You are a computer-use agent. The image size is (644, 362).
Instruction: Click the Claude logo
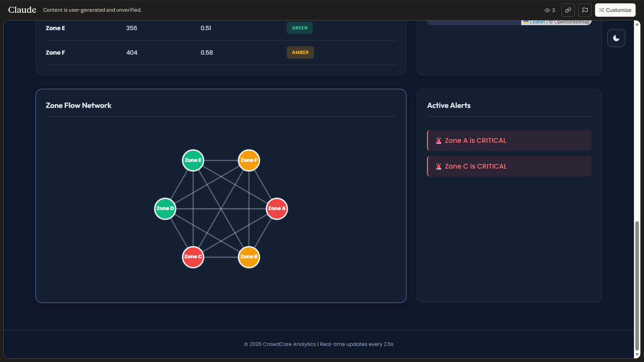[x=22, y=10]
